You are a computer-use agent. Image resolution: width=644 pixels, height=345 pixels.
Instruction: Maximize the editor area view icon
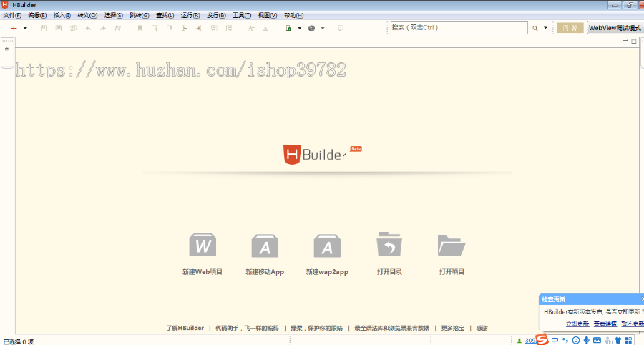point(634,41)
